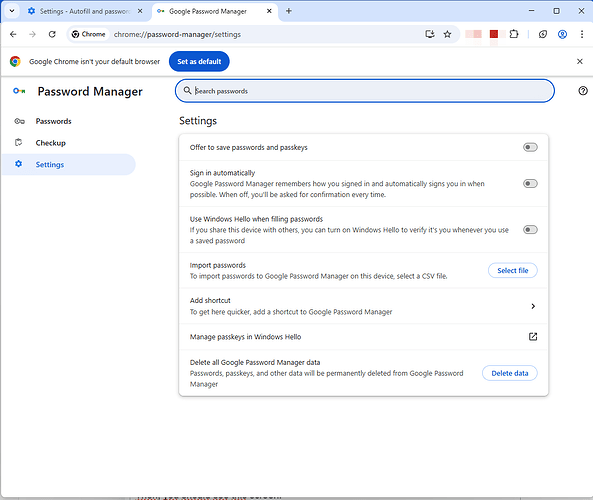
Task: Dismiss the default browser notification bar
Action: (579, 61)
